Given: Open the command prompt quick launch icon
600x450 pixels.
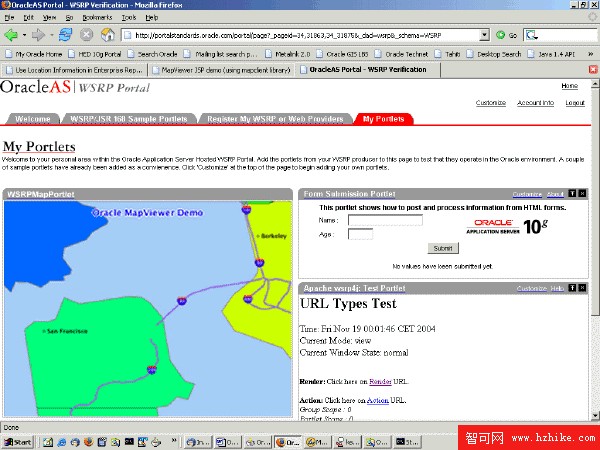Looking at the screenshot, I should tap(129, 442).
